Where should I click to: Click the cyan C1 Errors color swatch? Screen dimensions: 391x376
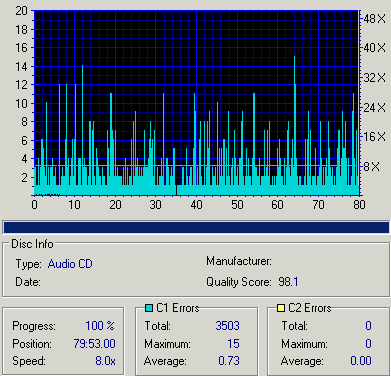pos(149,308)
